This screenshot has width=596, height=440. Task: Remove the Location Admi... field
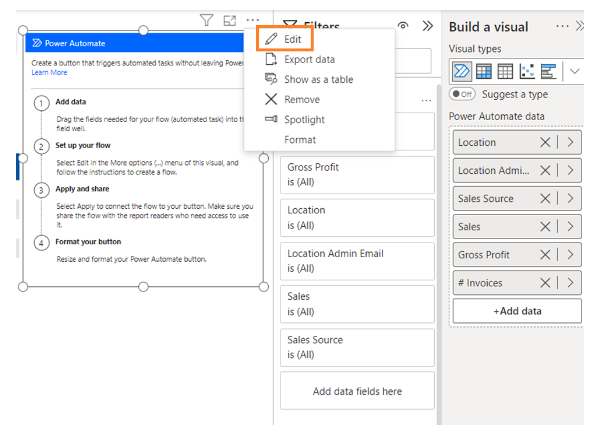point(545,171)
